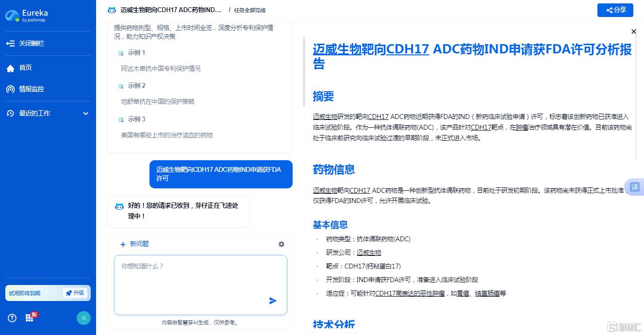Click the Eureka by Patsnap logo
This screenshot has height=335, width=644.
click(x=27, y=16)
